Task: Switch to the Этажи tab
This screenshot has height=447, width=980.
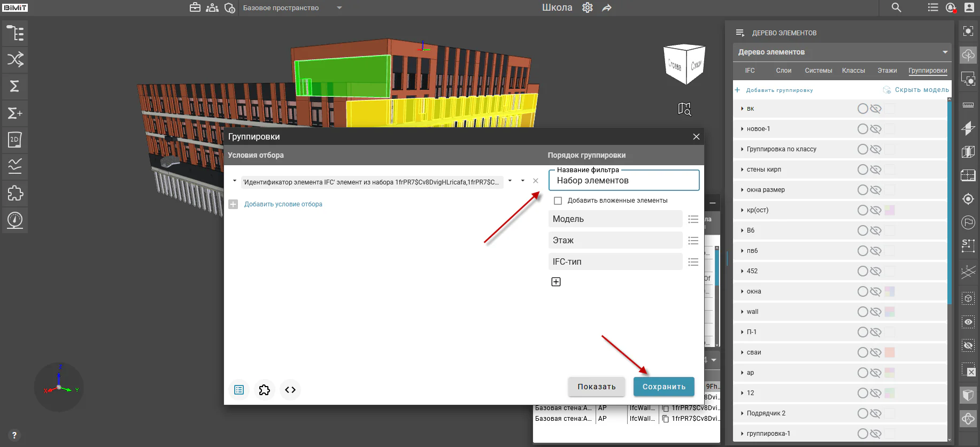Action: coord(887,71)
